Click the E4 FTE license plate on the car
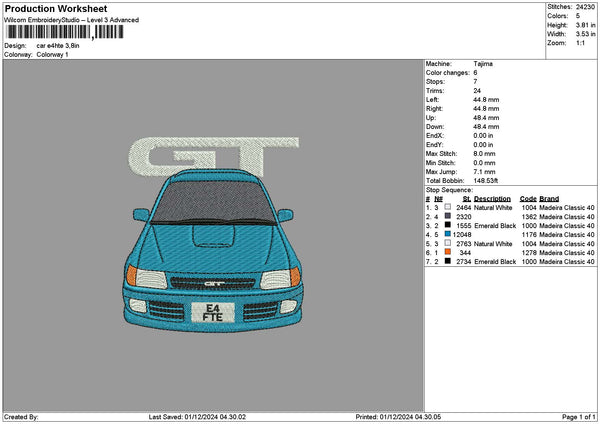Image resolution: width=600 pixels, height=424 pixels. tap(213, 313)
